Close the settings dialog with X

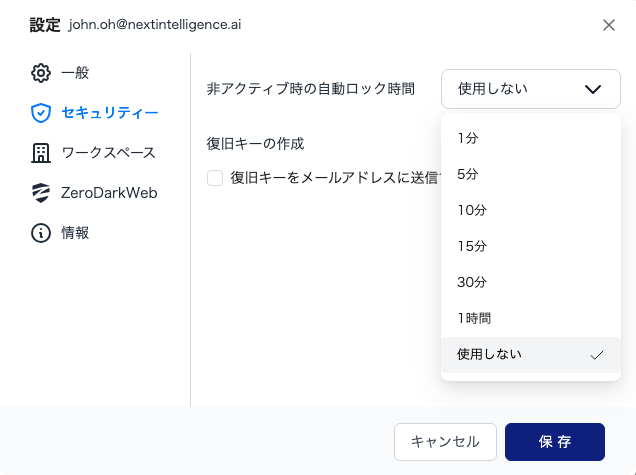tap(609, 25)
